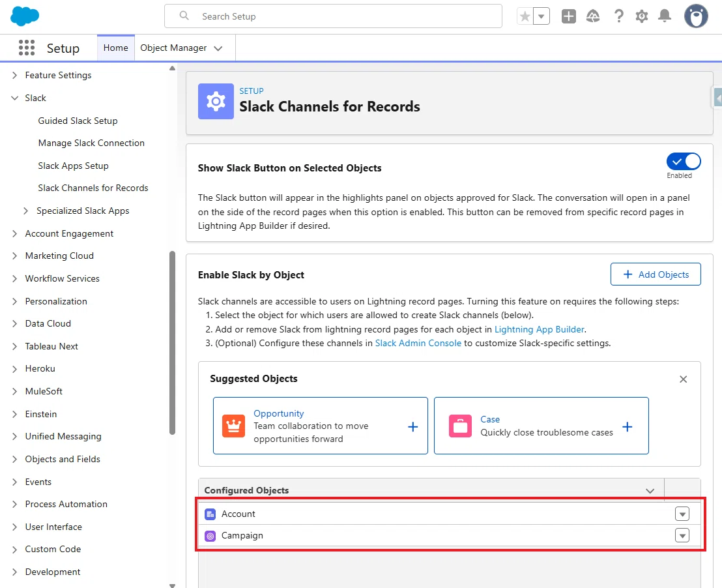
Task: Dismiss the Suggested Objects panel
Action: (x=684, y=379)
